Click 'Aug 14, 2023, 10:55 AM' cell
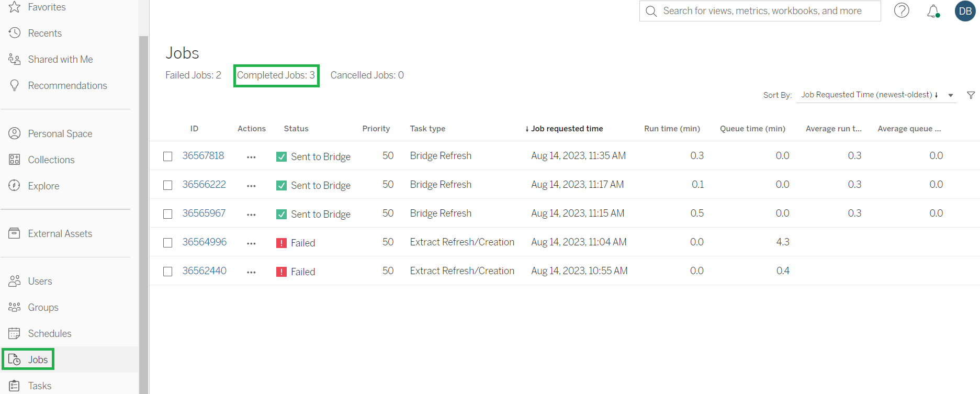Image resolution: width=980 pixels, height=394 pixels. pyautogui.click(x=579, y=271)
